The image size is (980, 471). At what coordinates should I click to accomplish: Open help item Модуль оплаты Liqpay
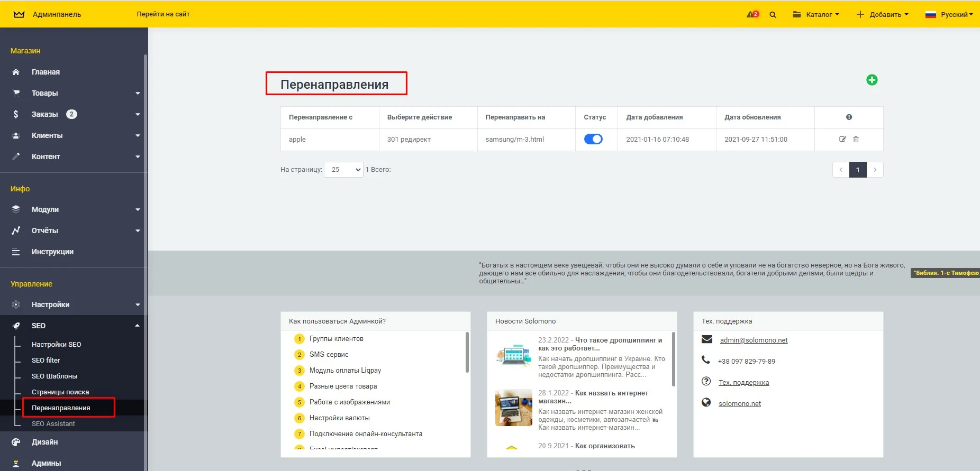[345, 371]
